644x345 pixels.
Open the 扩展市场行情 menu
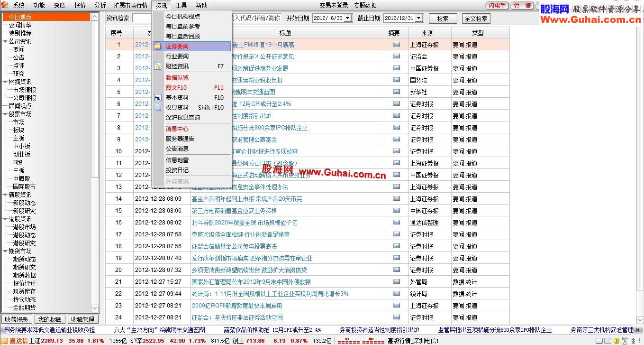pyautogui.click(x=130, y=6)
